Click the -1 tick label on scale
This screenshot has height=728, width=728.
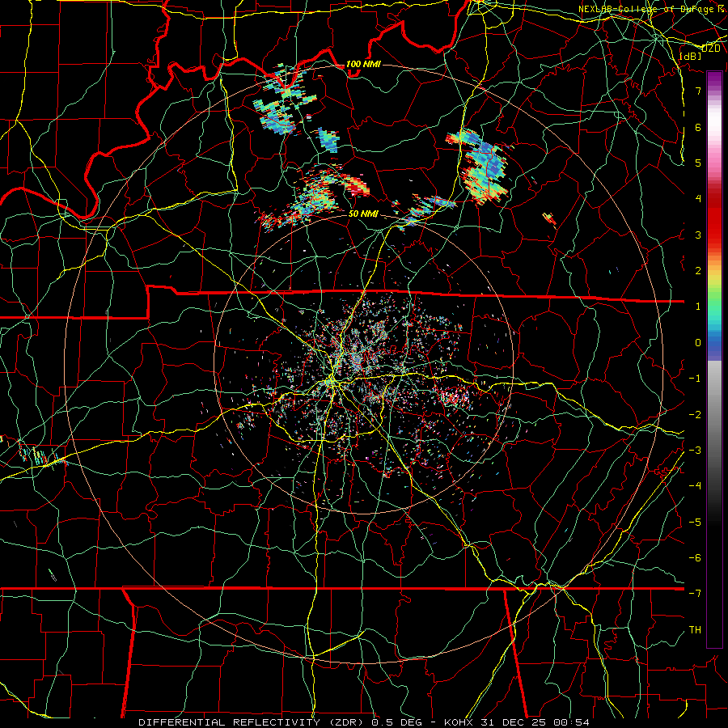pos(695,379)
